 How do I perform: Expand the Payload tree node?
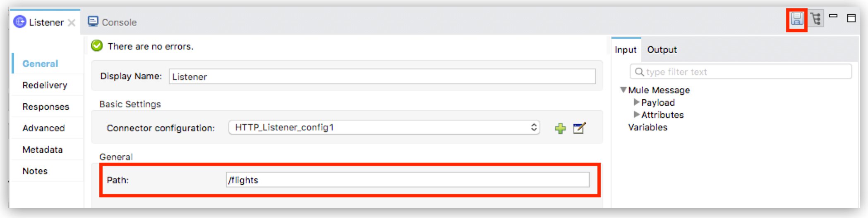click(x=636, y=102)
